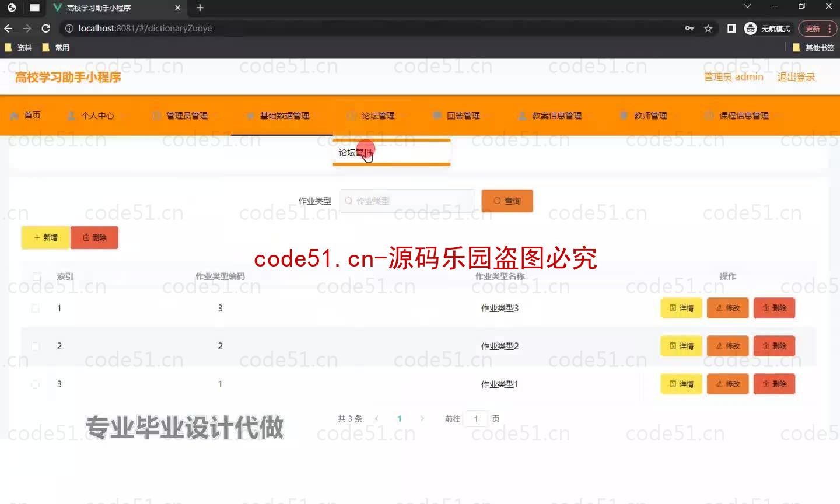This screenshot has height=504, width=840.
Task: Open the 资料 bookmarks folder
Action: tap(18, 48)
